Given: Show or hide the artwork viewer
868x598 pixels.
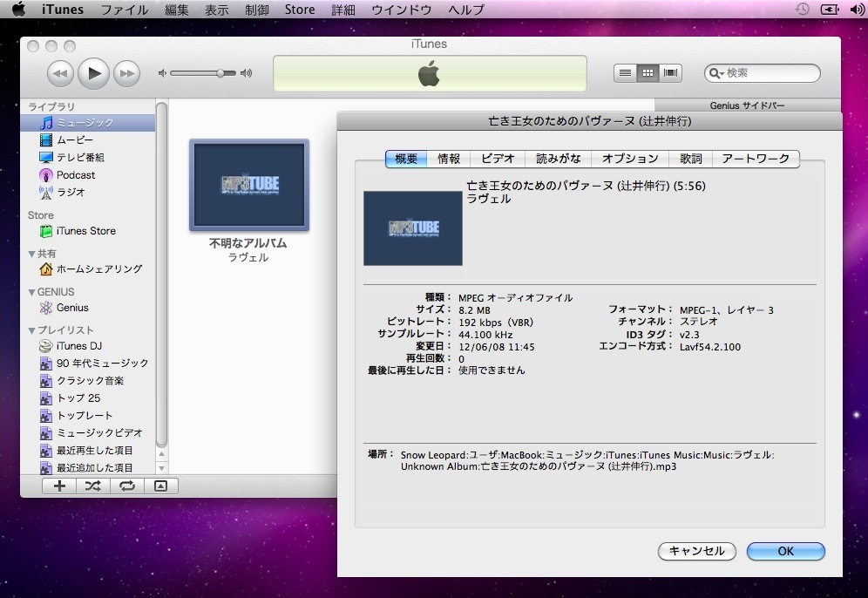Looking at the screenshot, I should [160, 486].
